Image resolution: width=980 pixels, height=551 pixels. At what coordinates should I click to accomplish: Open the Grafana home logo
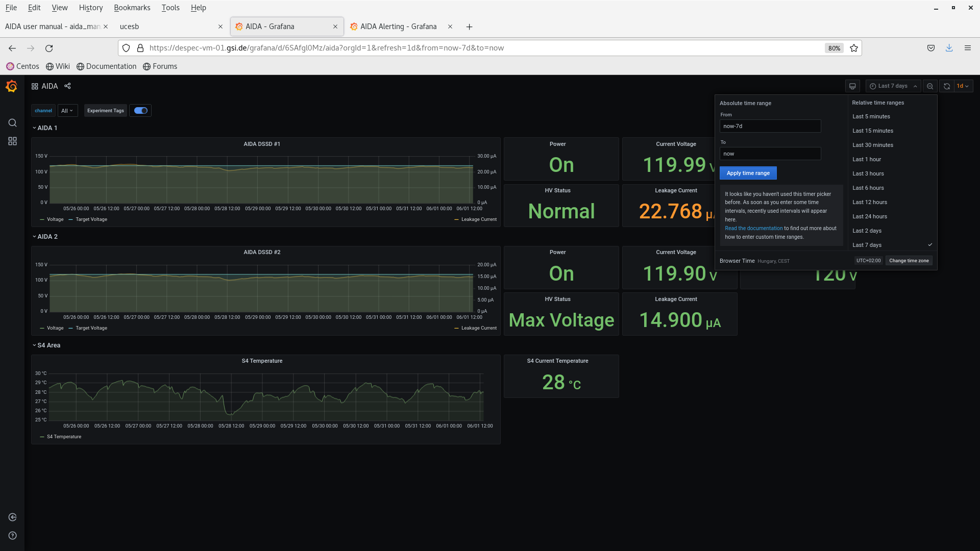tap(12, 86)
